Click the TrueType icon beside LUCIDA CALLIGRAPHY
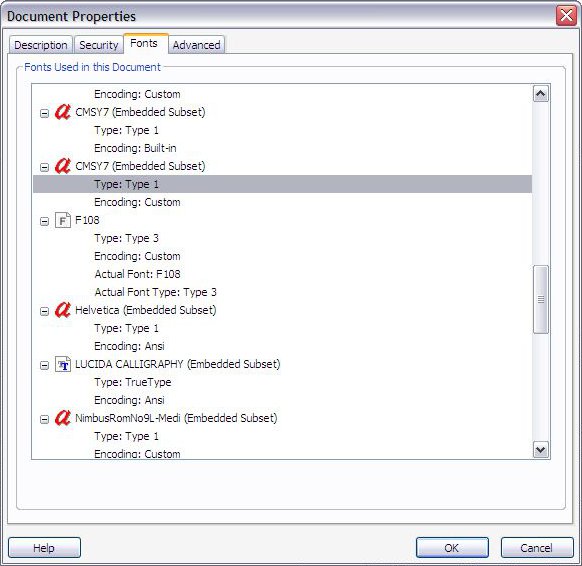 63,364
